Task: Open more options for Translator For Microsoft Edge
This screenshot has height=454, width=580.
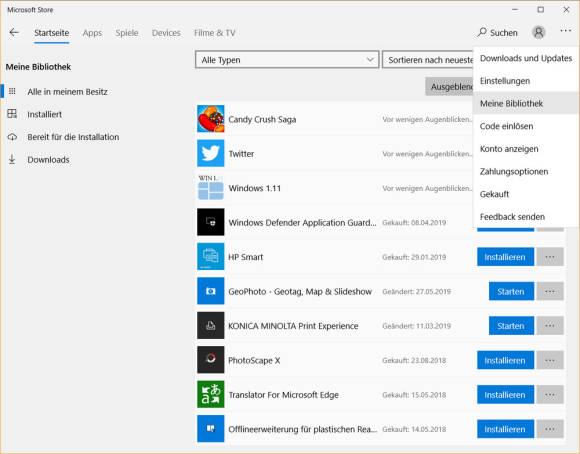Action: click(x=550, y=394)
